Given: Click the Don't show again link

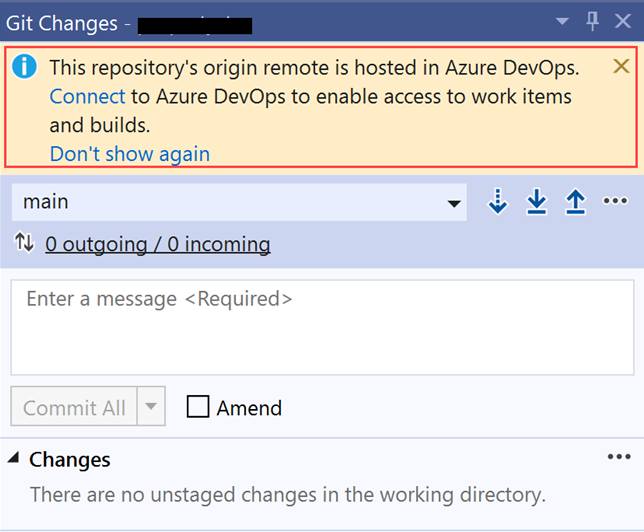Looking at the screenshot, I should [x=130, y=154].
